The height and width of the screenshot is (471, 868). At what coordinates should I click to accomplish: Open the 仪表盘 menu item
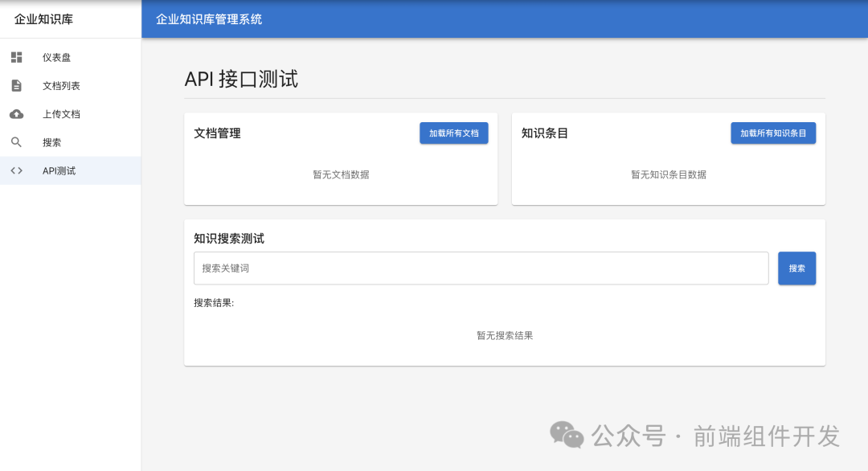70,57
